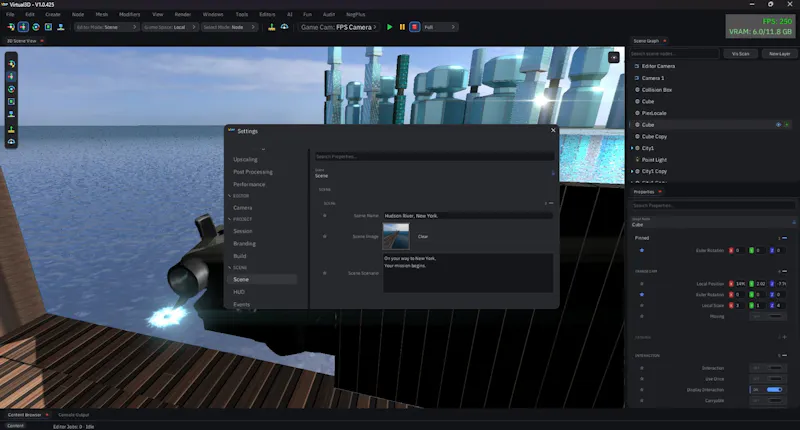Collapse the Interaction section in Properties
800x430 pixels.
[785, 356]
